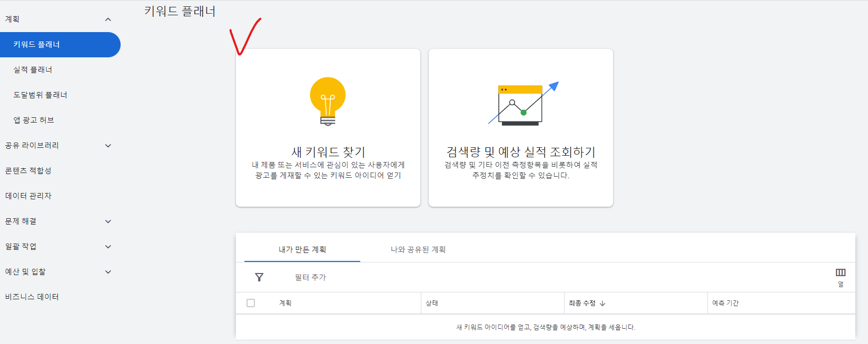Click the 필터 추가 input field
This screenshot has width=868, height=344.
310,277
